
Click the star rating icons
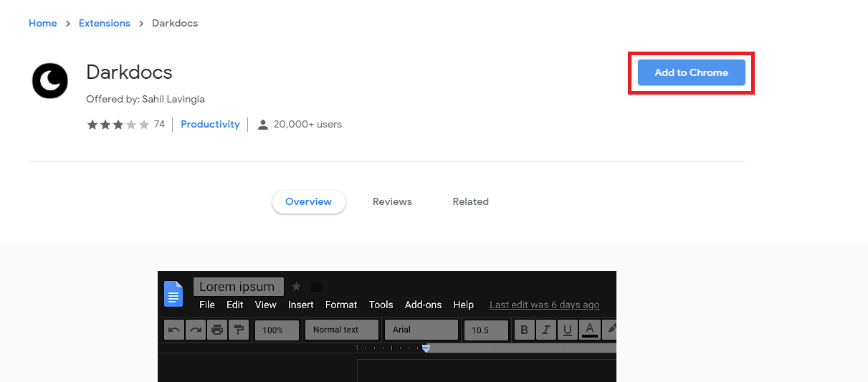(x=118, y=125)
